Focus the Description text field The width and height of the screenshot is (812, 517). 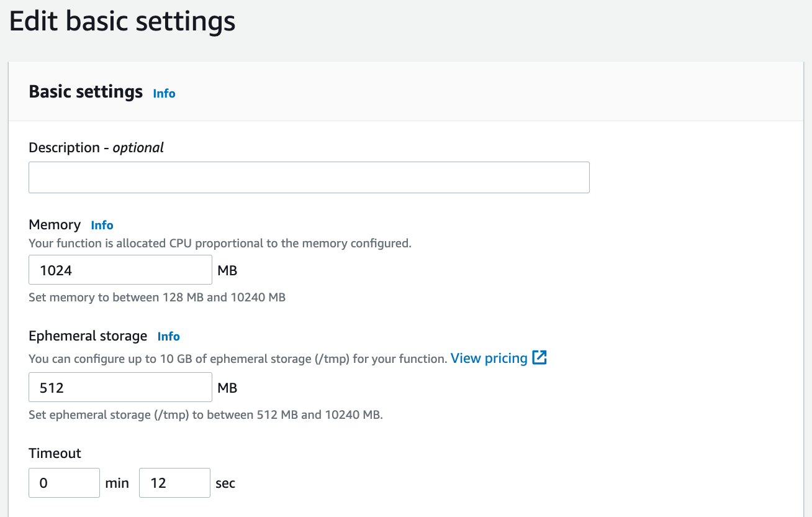[x=309, y=178]
